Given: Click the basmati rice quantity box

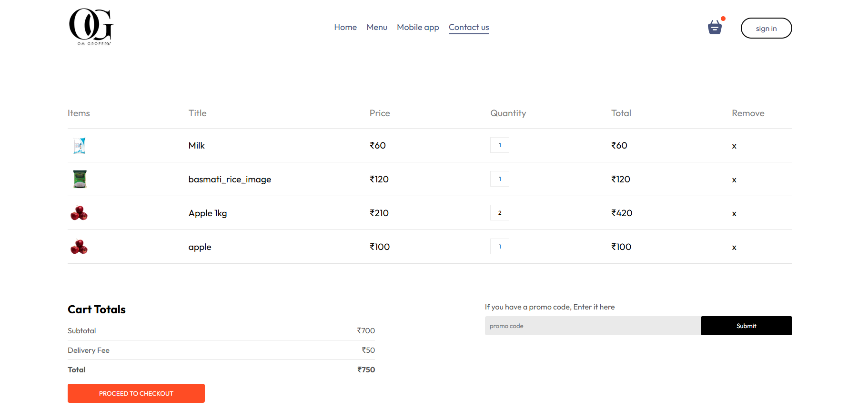Looking at the screenshot, I should pyautogui.click(x=500, y=179).
